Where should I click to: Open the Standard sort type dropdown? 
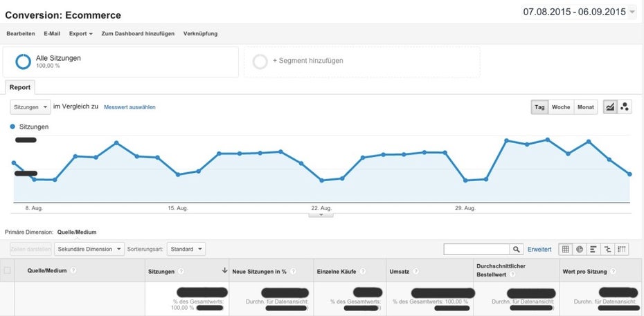(x=186, y=249)
